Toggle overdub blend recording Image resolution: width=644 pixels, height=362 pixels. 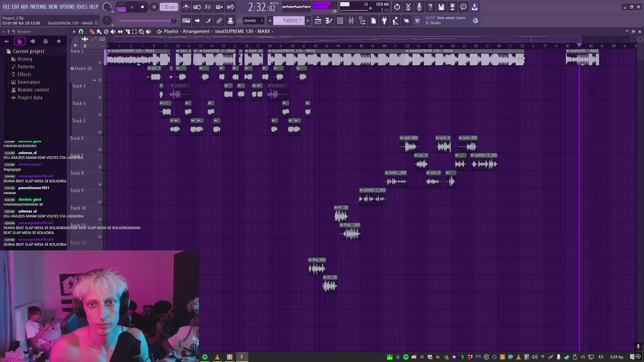pos(219,7)
